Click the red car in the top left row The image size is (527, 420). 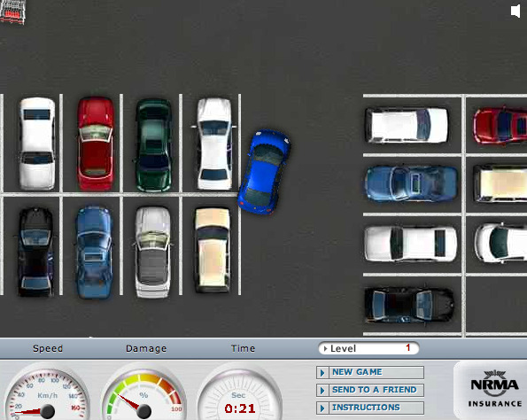pyautogui.click(x=96, y=144)
